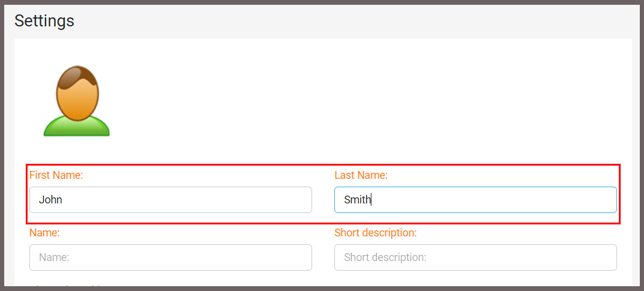Viewport: 644px width, 291px height.
Task: Click the avatar's brown hair
Action: (x=77, y=77)
